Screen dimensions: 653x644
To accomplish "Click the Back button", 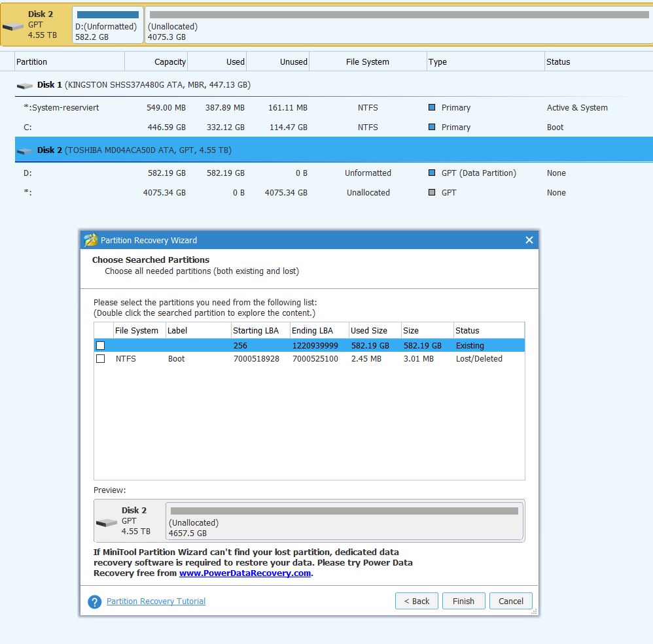I will pos(416,601).
